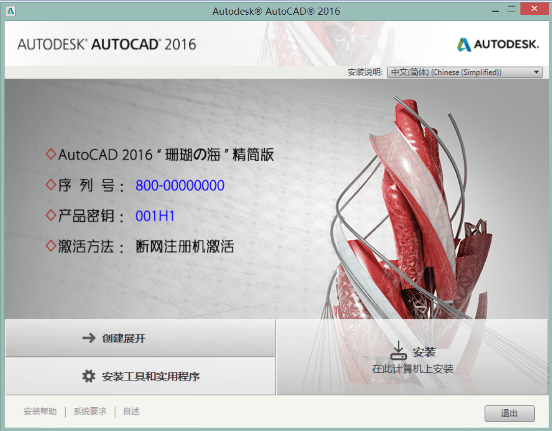The width and height of the screenshot is (552, 431).
Task: Click the 安装说明 label
Action: click(365, 72)
